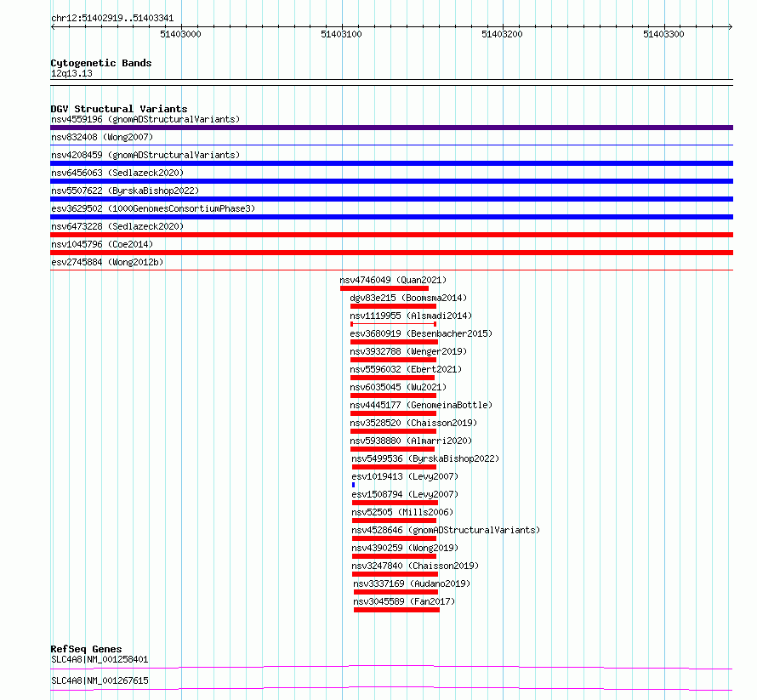This screenshot has width=757, height=700.
Task: Click esv3680919 (Besenbacher2015) label
Action: (421, 333)
